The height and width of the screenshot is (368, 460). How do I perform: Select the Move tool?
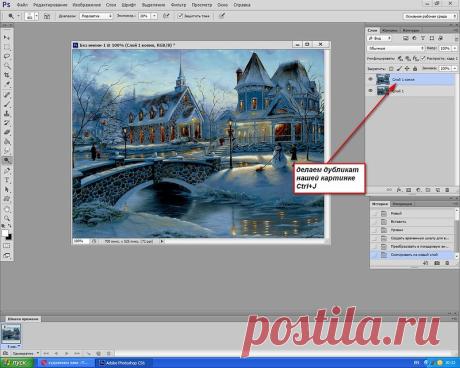[7, 37]
